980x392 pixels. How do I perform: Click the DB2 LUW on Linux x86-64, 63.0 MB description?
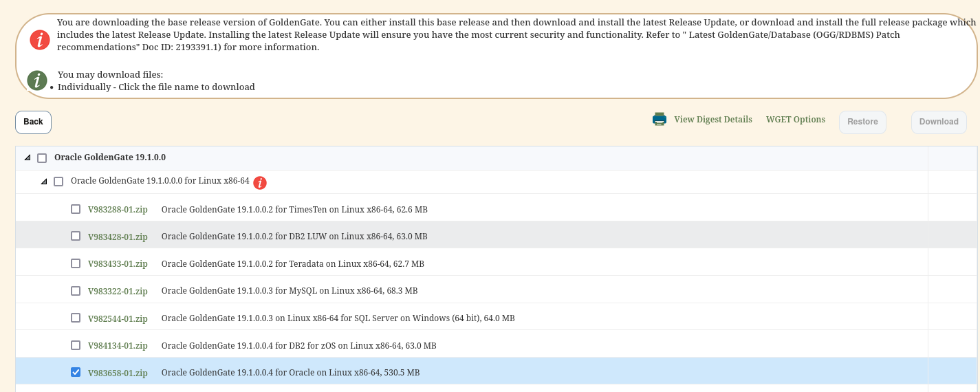tap(294, 237)
